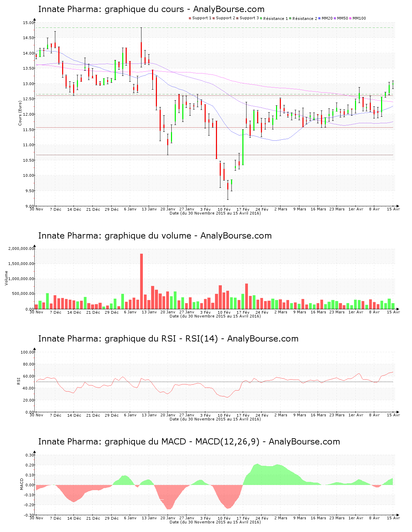Viewport: 412px width, 532px height.
Task: Click the -0.20 value on MACD axis
Action: coord(30,505)
